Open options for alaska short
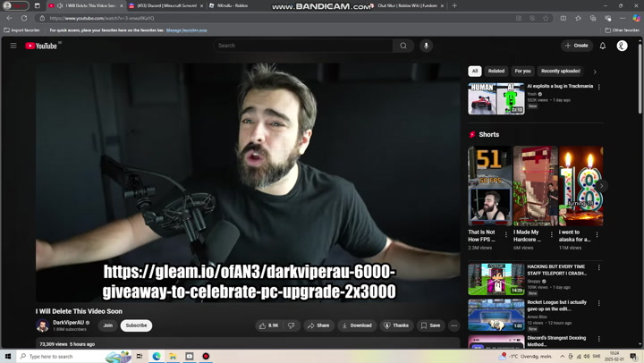The width and height of the screenshot is (644, 363). pos(597,234)
